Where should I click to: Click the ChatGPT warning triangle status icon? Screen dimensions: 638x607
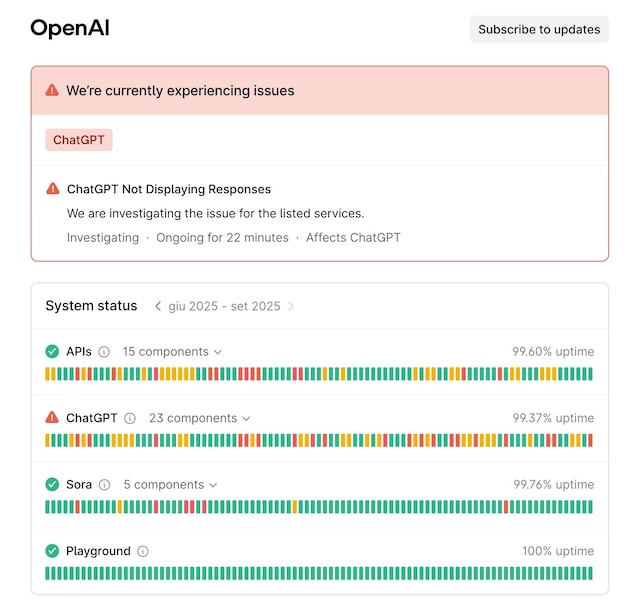(52, 418)
